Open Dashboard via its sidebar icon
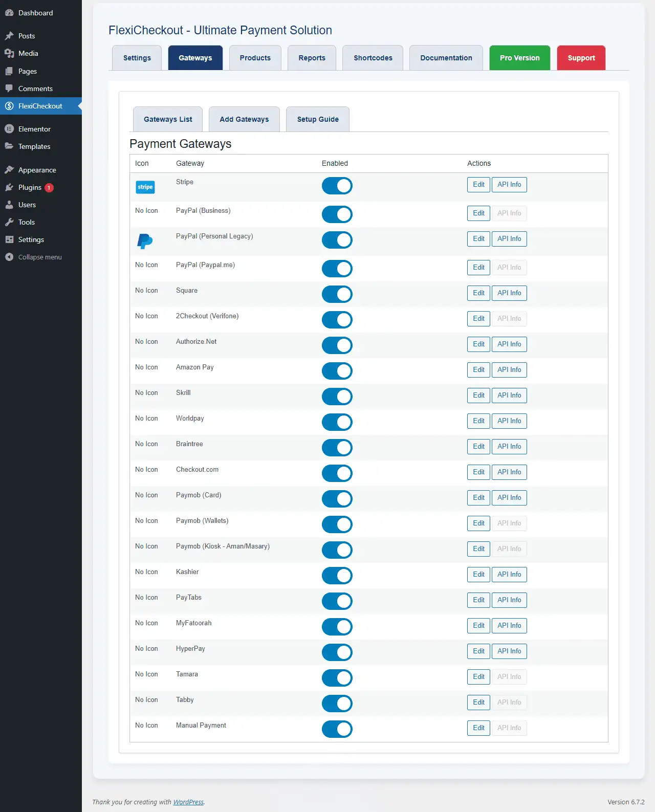 point(9,13)
